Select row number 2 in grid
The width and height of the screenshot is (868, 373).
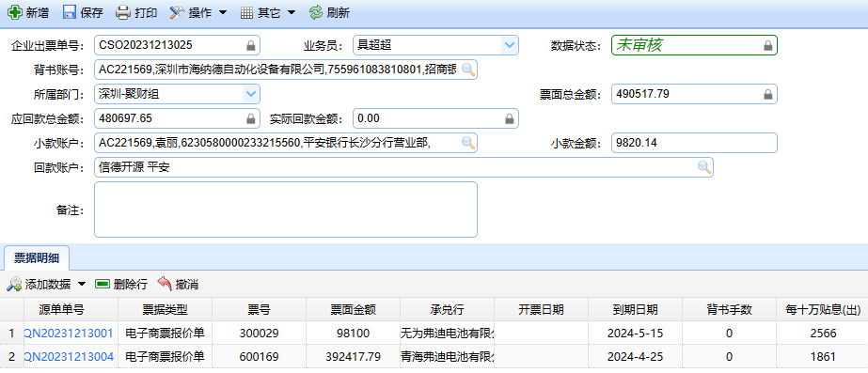pyautogui.click(x=11, y=357)
